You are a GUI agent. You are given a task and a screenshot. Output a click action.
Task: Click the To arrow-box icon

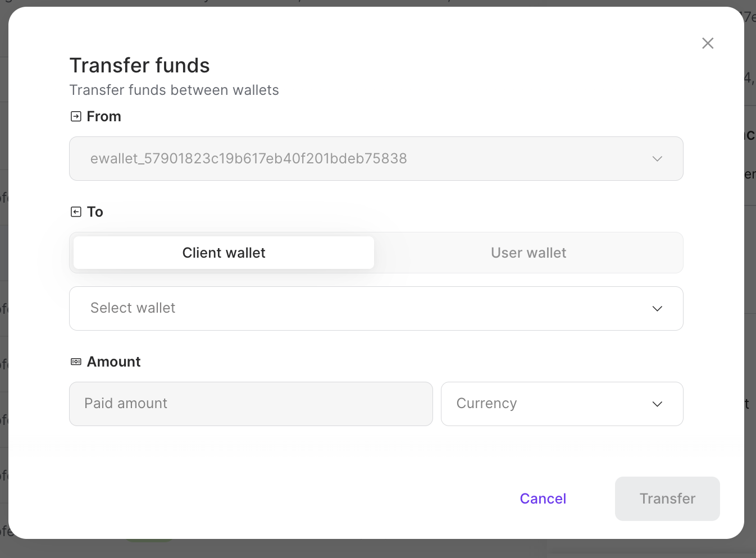(x=76, y=212)
